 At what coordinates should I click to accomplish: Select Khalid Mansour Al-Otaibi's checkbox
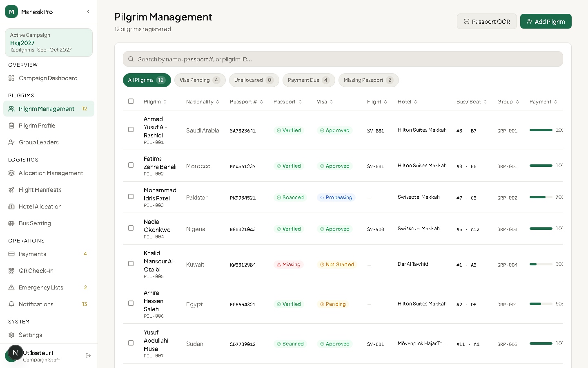pyautogui.click(x=131, y=263)
